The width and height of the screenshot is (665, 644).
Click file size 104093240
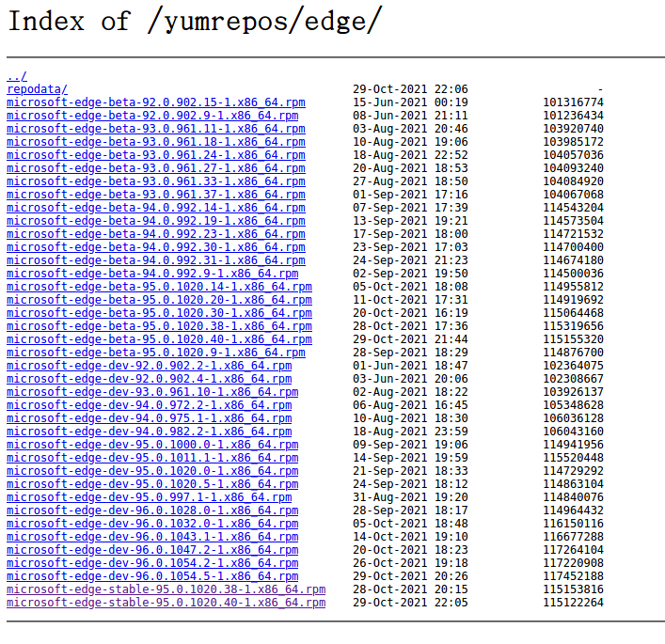[574, 168]
